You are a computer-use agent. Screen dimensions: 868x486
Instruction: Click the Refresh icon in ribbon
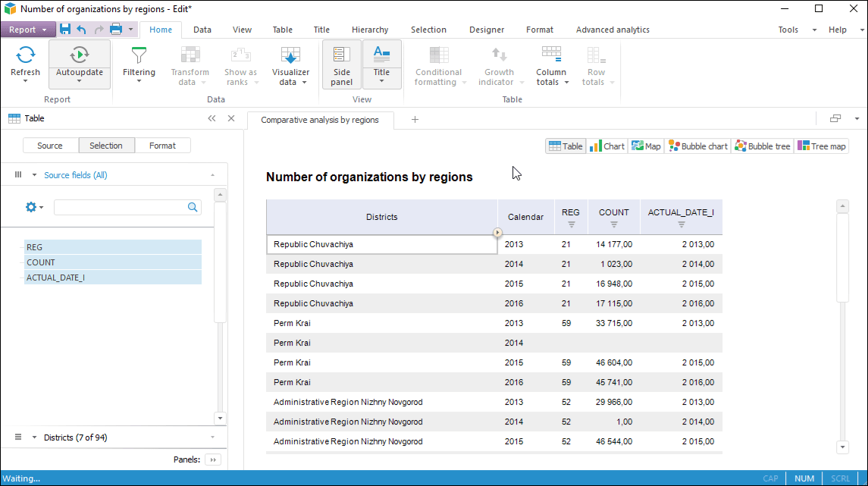(x=25, y=55)
